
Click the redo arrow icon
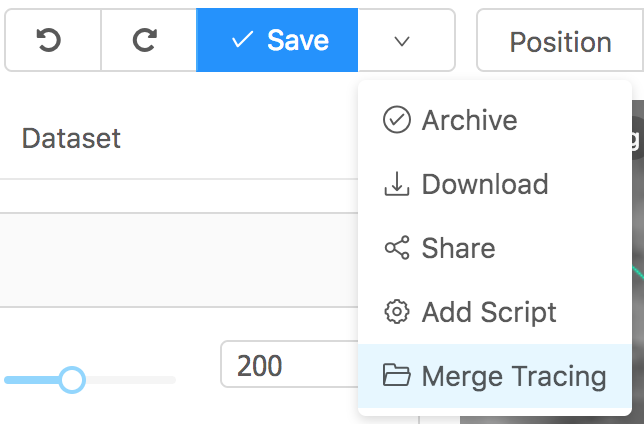pos(145,40)
